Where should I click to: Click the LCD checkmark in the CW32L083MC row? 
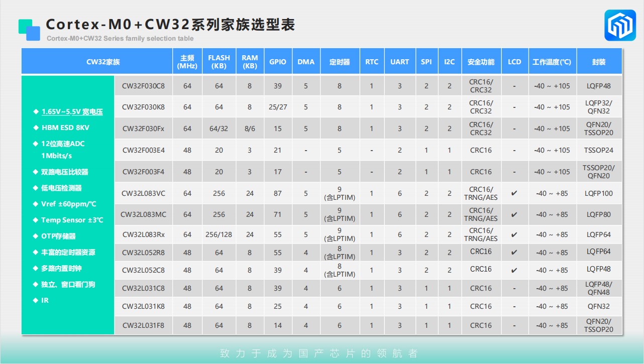(514, 214)
